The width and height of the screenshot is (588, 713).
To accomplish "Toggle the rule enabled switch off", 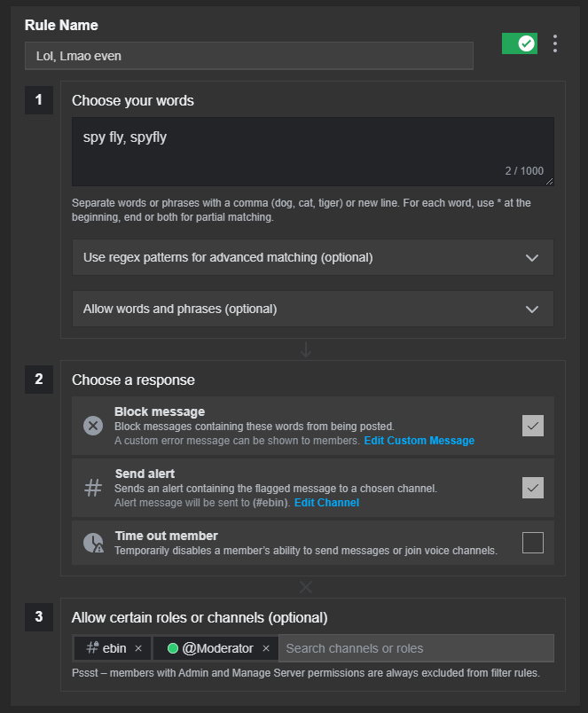I will pyautogui.click(x=520, y=43).
